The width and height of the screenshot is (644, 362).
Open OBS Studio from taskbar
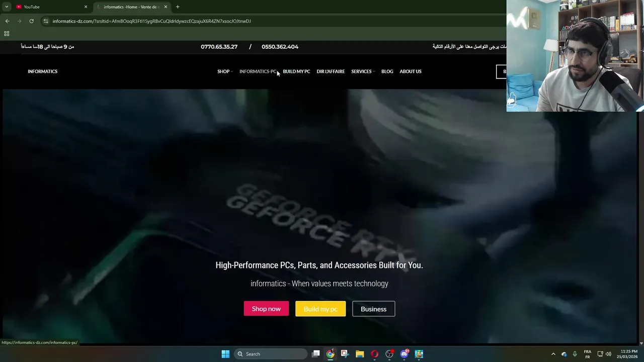pyautogui.click(x=389, y=354)
